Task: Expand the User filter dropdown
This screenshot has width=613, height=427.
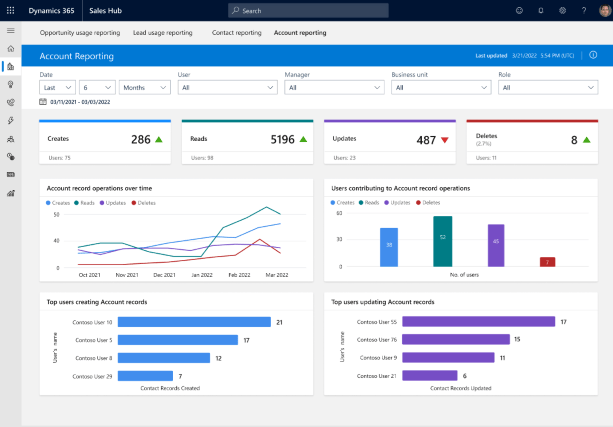Action: (x=227, y=87)
